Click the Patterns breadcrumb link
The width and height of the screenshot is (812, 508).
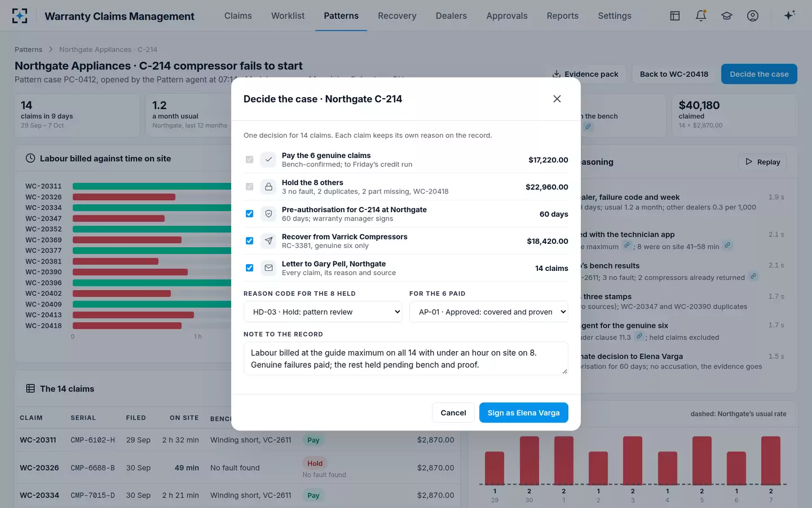tap(28, 50)
